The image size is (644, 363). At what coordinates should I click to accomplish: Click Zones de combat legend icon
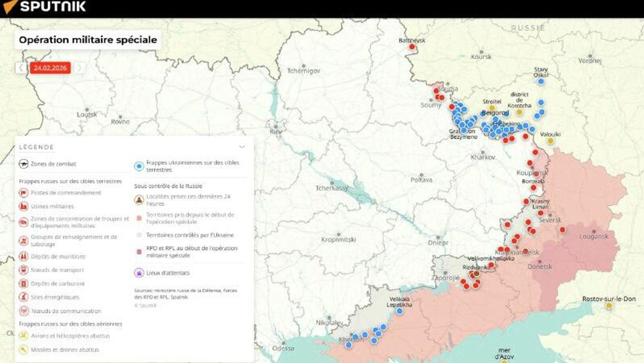[23, 164]
